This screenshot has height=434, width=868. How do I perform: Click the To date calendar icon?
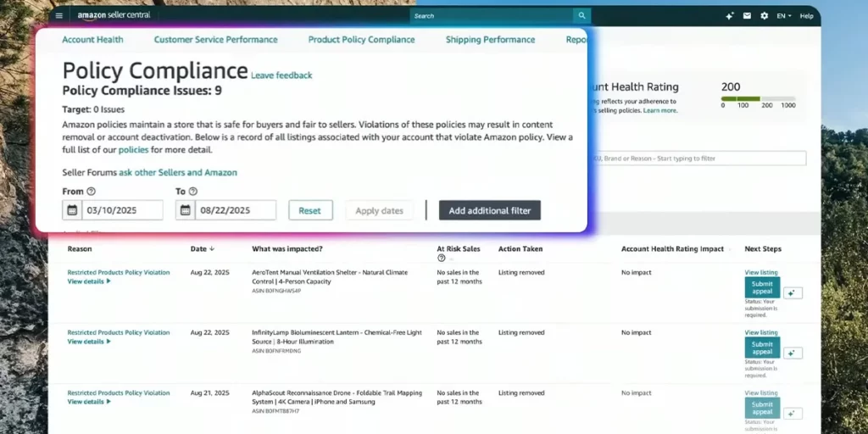click(186, 210)
